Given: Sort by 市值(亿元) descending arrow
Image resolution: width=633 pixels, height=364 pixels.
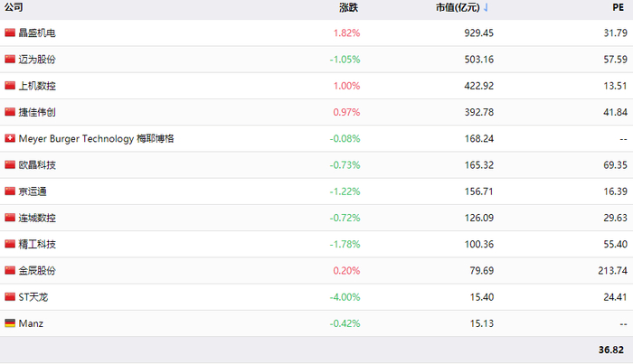Looking at the screenshot, I should pos(486,7).
